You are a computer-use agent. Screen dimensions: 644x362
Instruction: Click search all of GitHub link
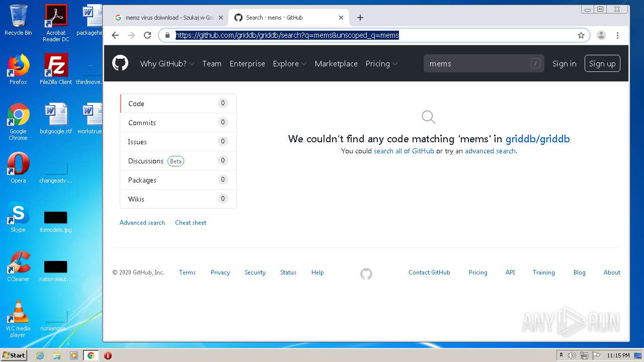coord(404,151)
